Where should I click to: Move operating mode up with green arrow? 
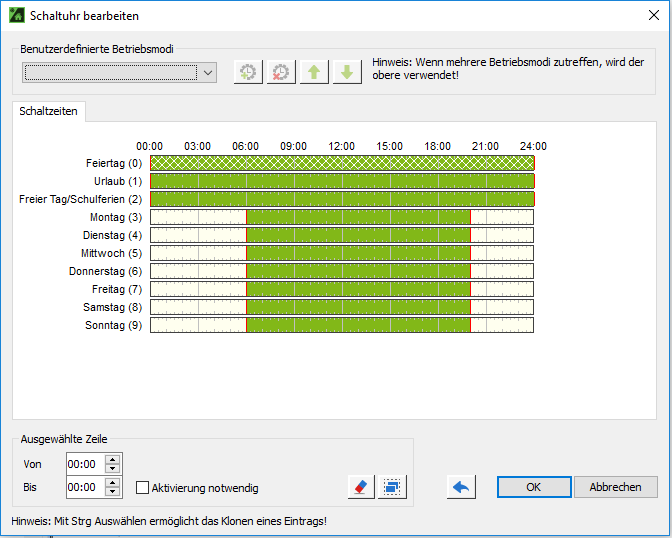coord(314,72)
